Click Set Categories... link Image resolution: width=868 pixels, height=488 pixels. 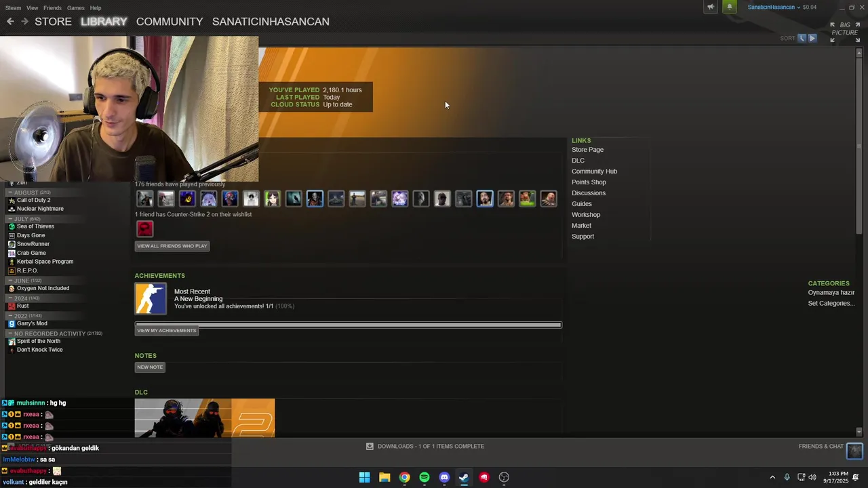click(831, 304)
